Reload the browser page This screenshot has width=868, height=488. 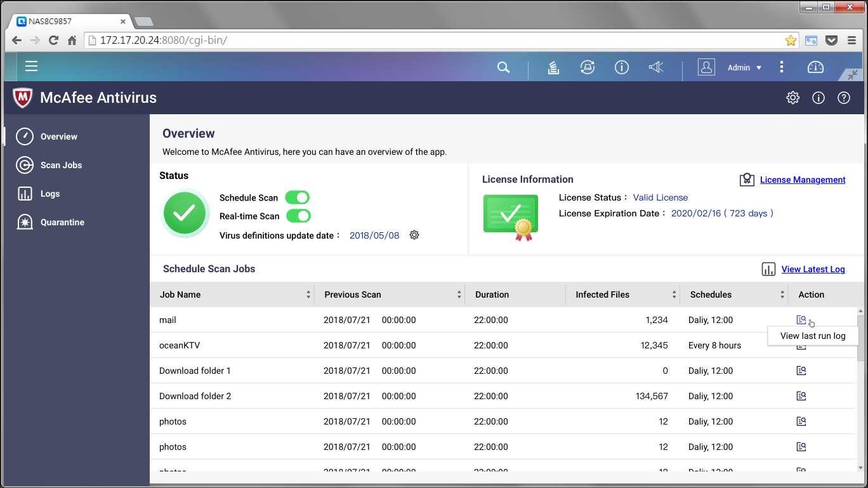[53, 40]
